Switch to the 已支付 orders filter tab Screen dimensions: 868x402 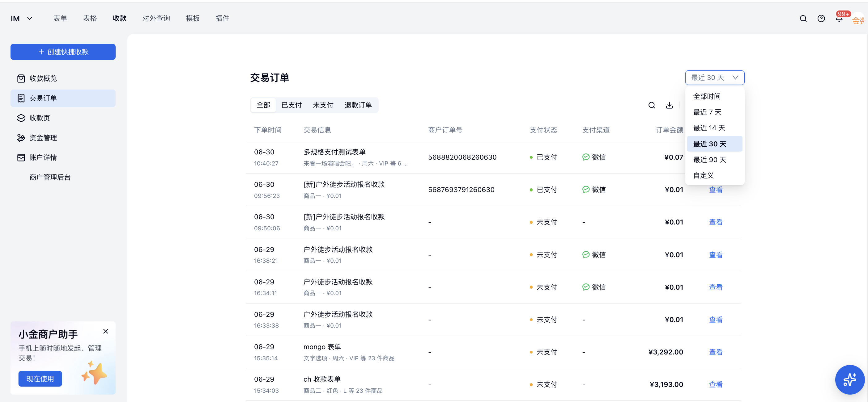point(291,105)
